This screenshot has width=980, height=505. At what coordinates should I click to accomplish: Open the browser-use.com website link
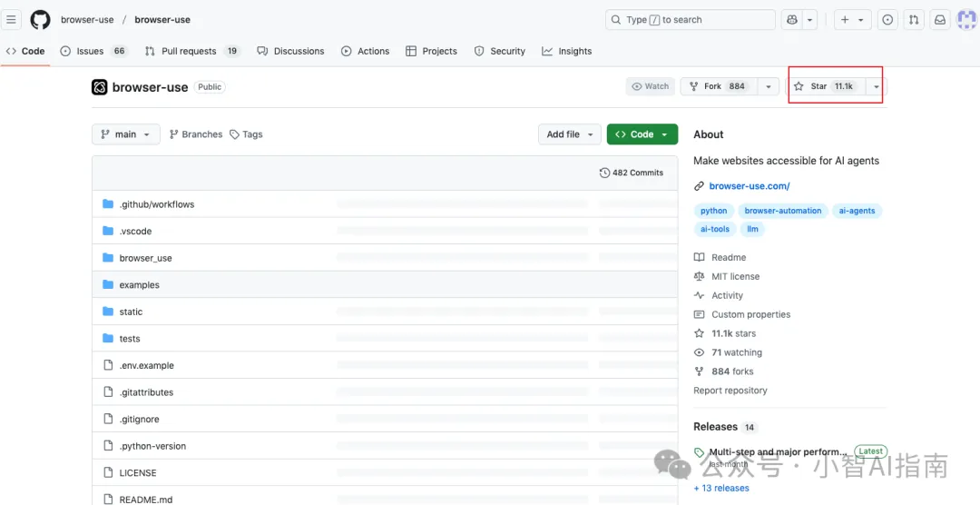(x=749, y=186)
